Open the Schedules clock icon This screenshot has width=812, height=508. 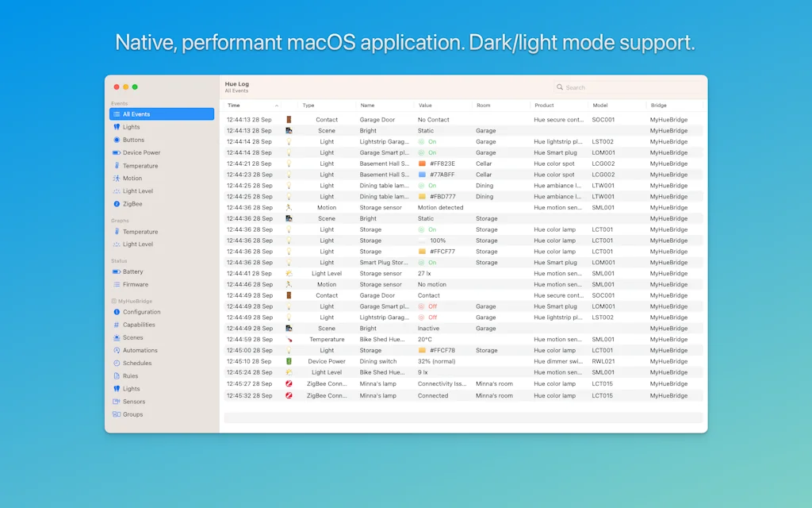coord(117,363)
